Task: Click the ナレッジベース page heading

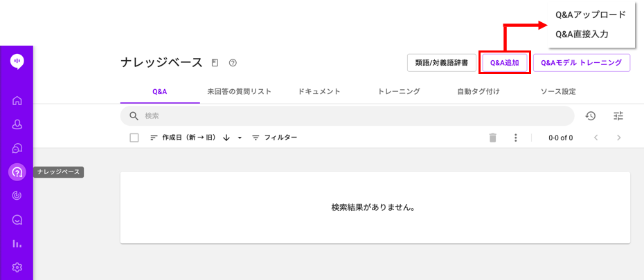Action: (x=162, y=63)
